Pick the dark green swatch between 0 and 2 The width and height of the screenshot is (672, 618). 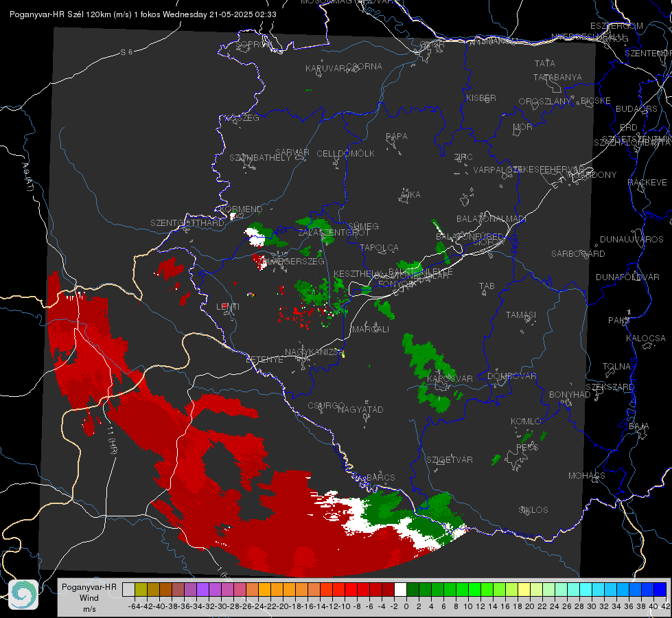click(413, 590)
